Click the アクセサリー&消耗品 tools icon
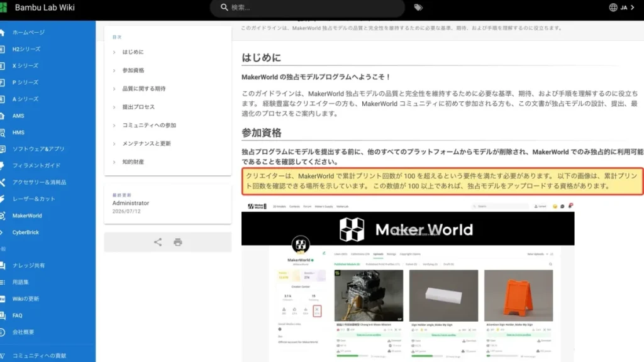This screenshot has height=362, width=644. click(x=2, y=182)
